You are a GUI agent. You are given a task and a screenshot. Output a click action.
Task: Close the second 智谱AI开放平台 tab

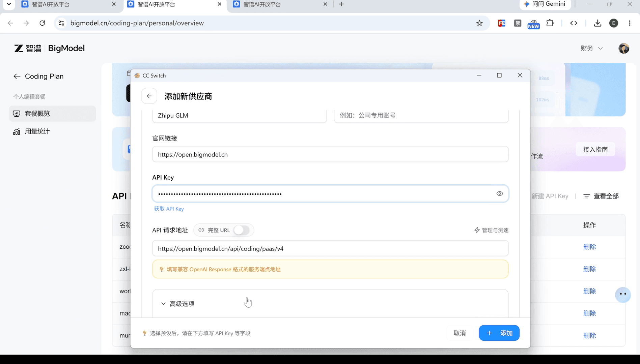220,4
